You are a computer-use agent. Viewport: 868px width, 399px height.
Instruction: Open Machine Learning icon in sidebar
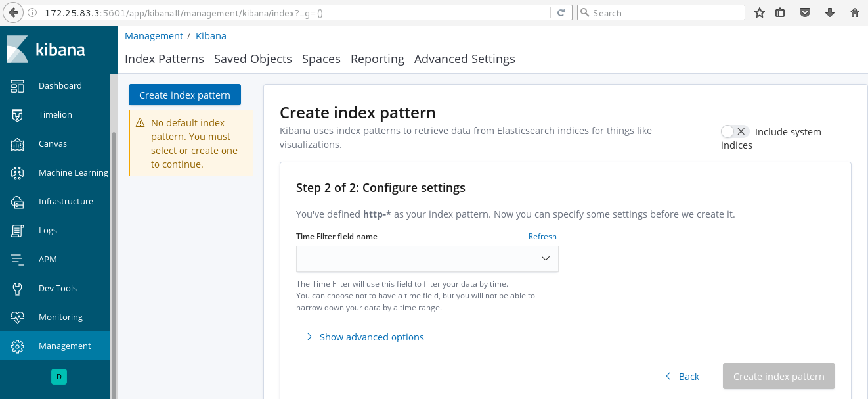tap(18, 173)
